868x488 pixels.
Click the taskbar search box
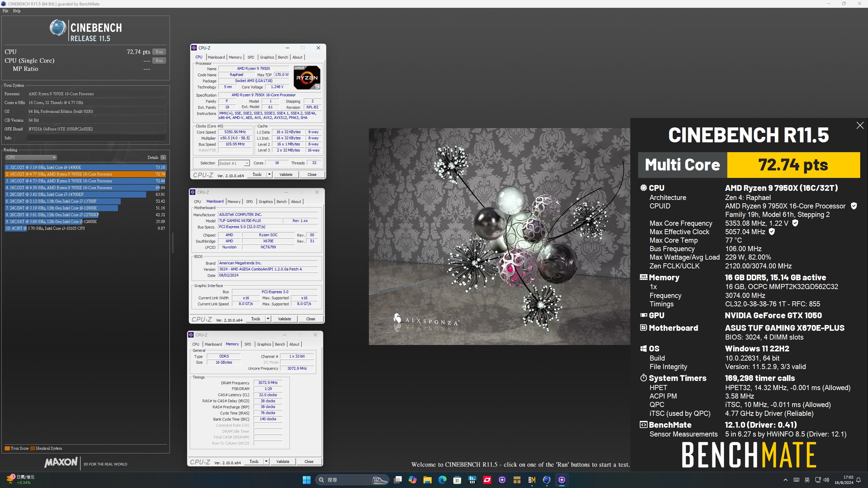point(353,480)
